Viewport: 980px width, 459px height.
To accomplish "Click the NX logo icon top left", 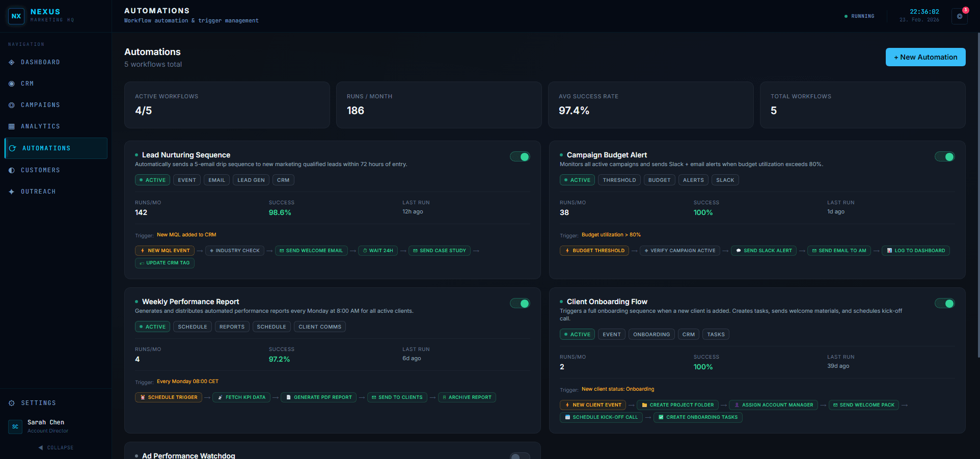I will [16, 16].
